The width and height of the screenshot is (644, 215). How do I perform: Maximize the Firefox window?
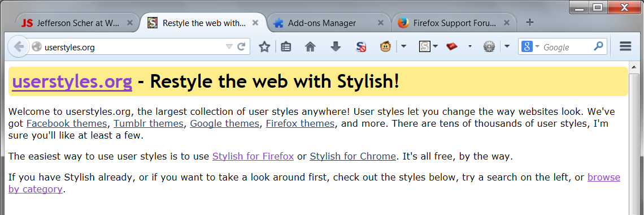[598, 7]
